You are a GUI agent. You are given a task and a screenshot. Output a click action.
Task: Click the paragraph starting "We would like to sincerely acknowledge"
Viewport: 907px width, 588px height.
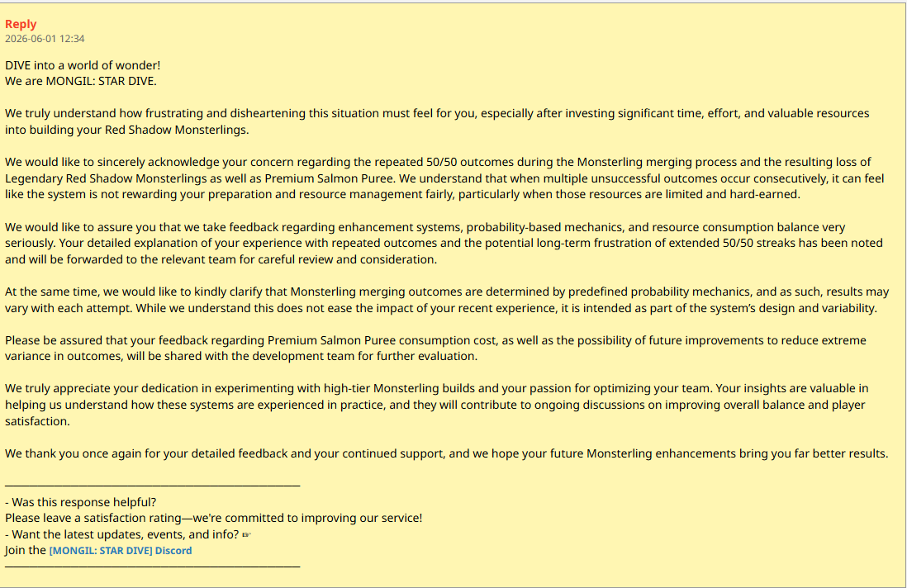point(444,178)
